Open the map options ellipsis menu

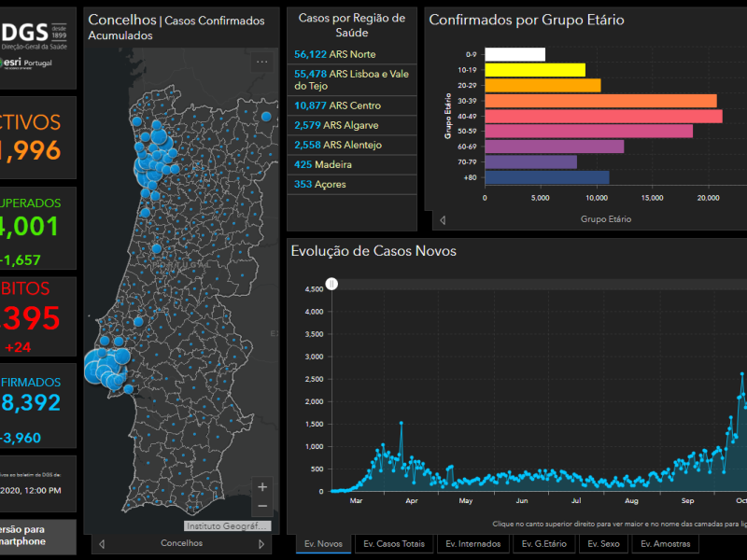point(262,62)
